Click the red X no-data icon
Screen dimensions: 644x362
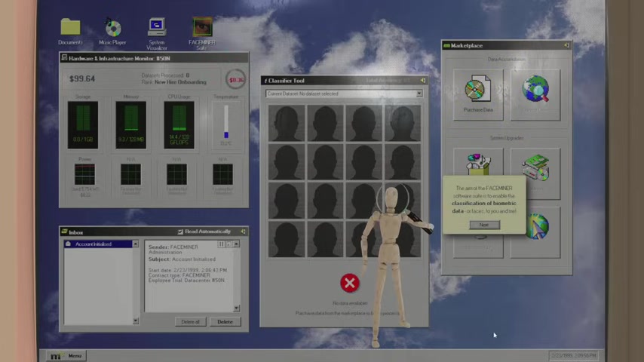tap(349, 283)
